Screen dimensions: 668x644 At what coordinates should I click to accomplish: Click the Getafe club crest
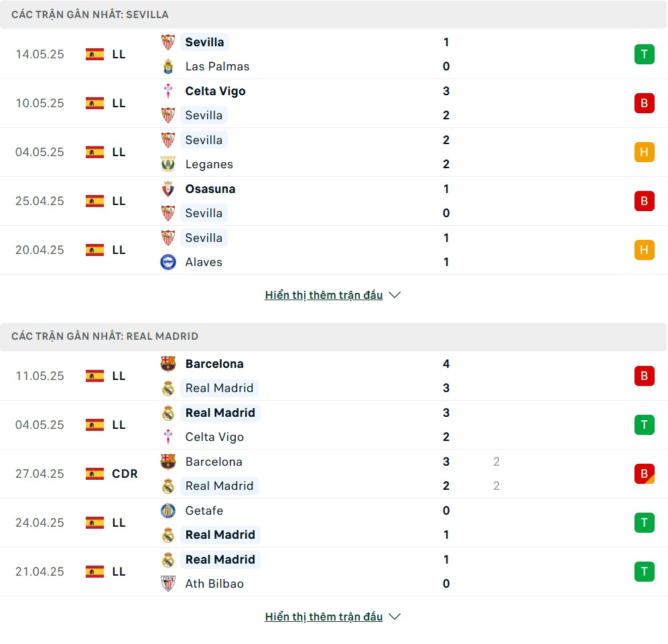[x=168, y=511]
